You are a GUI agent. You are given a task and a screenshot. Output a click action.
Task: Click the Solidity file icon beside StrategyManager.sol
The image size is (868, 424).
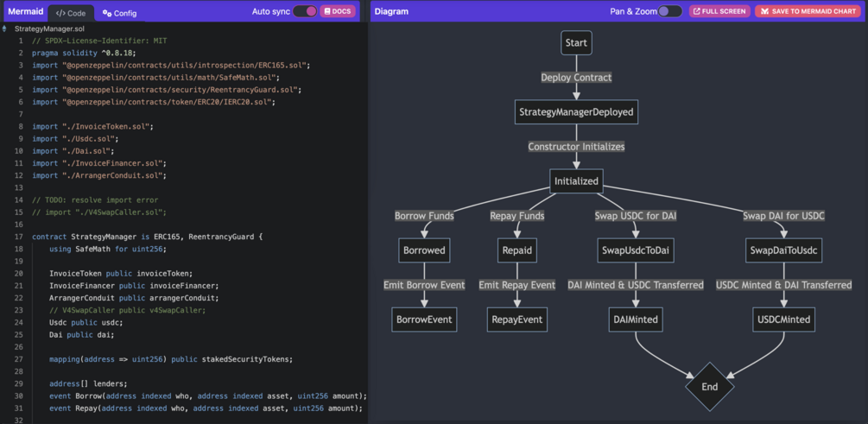4,28
